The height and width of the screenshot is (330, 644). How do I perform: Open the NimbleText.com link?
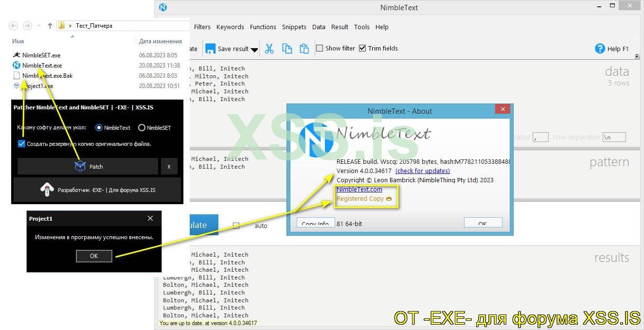coord(359,189)
